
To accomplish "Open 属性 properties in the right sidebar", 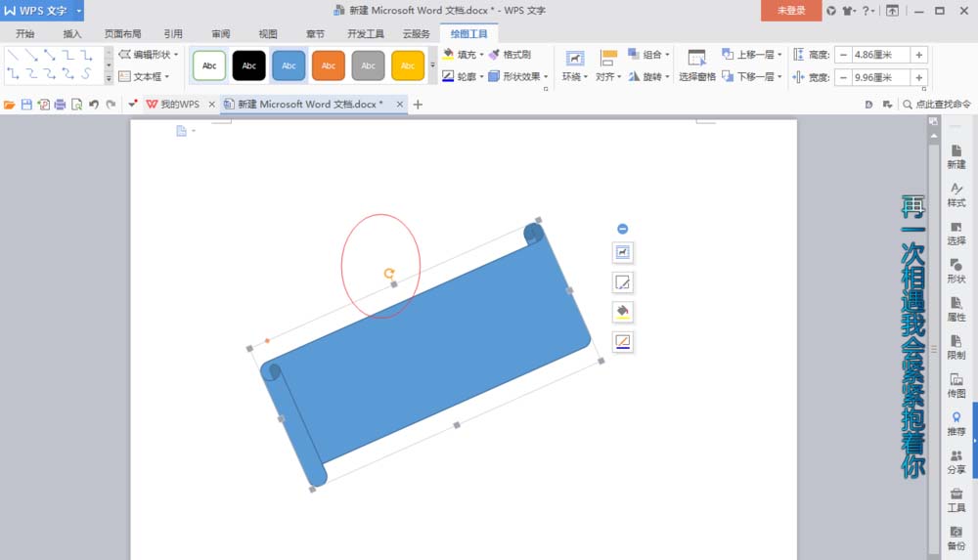I will pyautogui.click(x=956, y=309).
